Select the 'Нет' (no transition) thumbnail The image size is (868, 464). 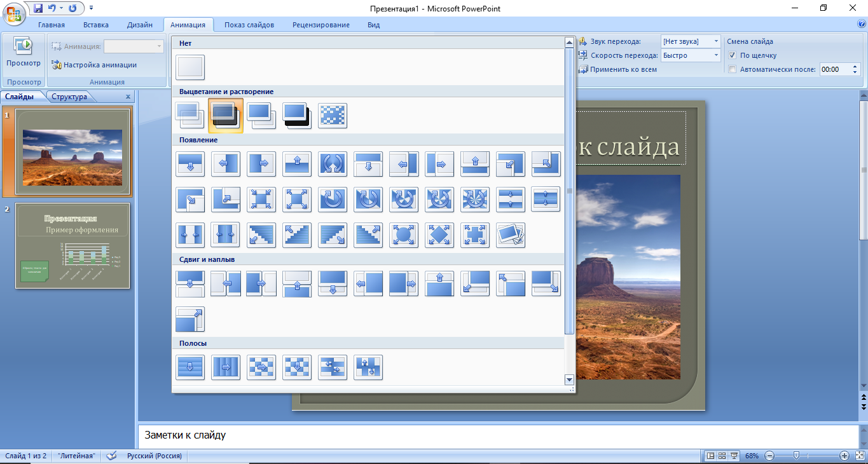coord(190,67)
